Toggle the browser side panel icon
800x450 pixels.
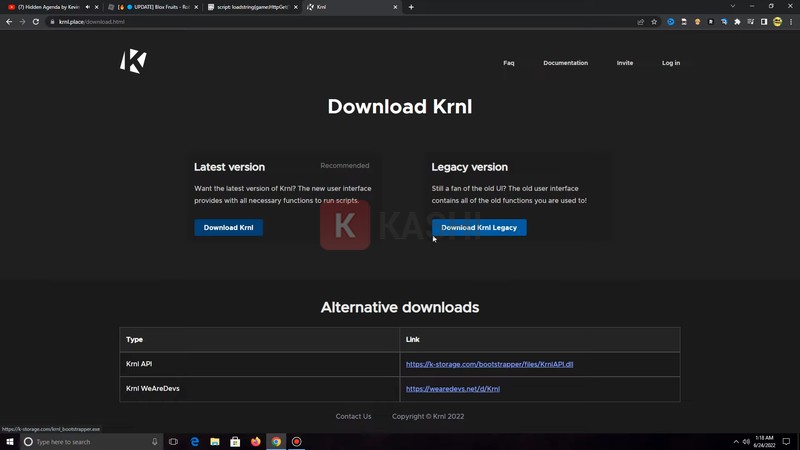(x=764, y=22)
